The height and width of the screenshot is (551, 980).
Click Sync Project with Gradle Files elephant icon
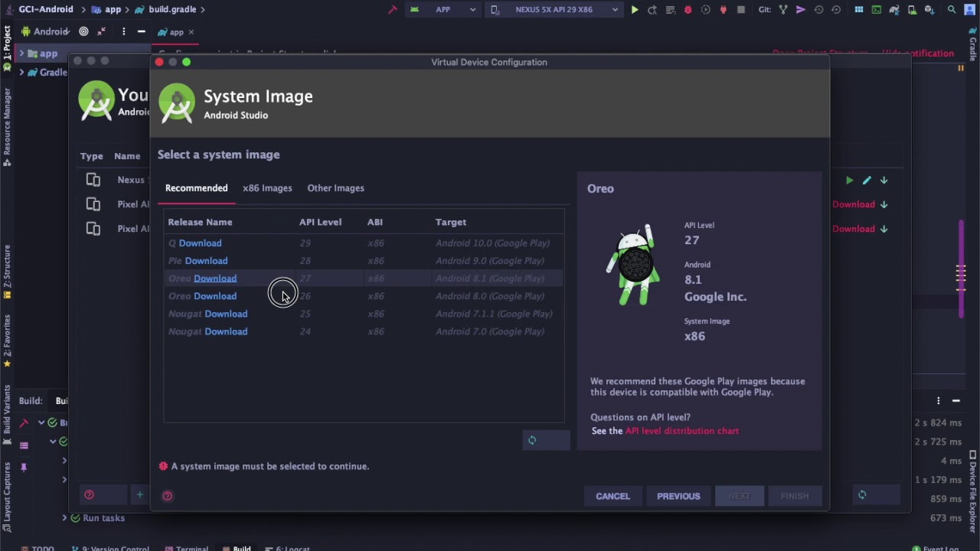tap(894, 10)
